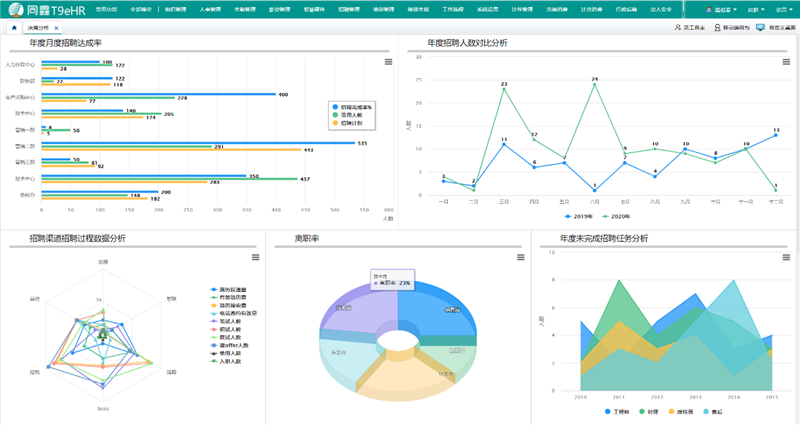Click the 员工自助 icon in the top right

click(x=690, y=27)
